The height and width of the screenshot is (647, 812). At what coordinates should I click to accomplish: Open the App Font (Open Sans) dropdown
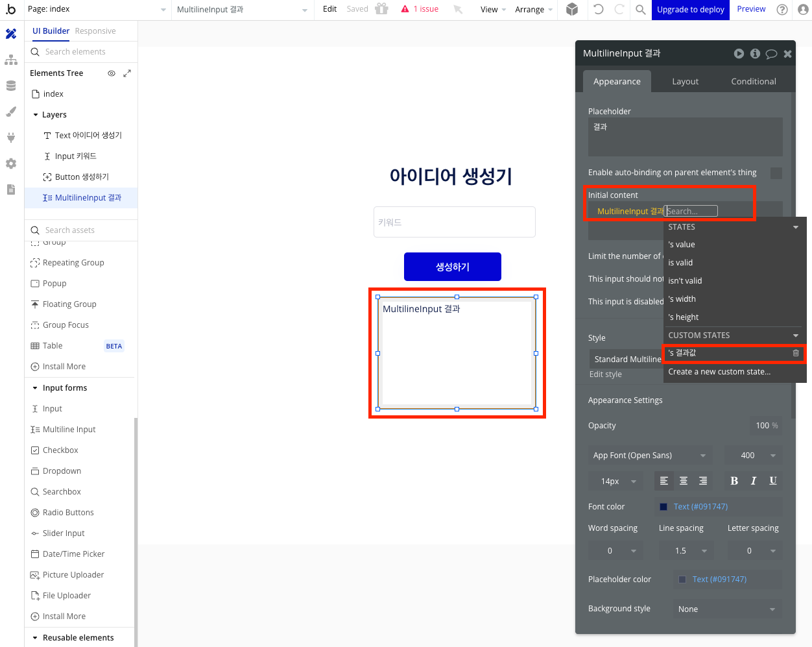click(x=651, y=456)
